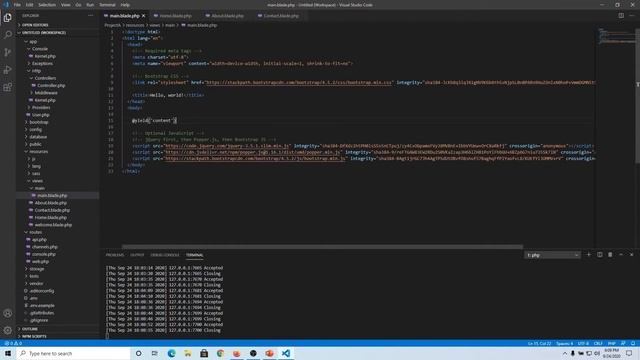Screen dimensions: 640x360
Task: Open the Manage gear settings menu
Action: 8,330
